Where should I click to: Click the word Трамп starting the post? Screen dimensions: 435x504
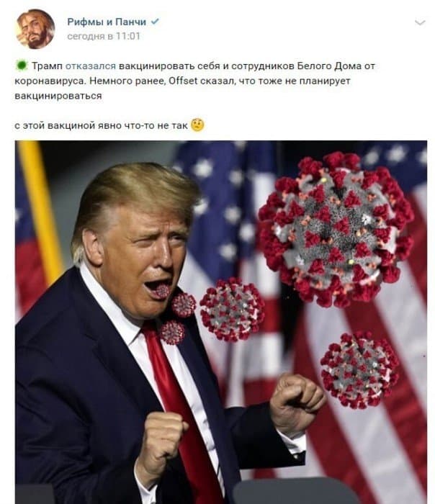click(47, 66)
